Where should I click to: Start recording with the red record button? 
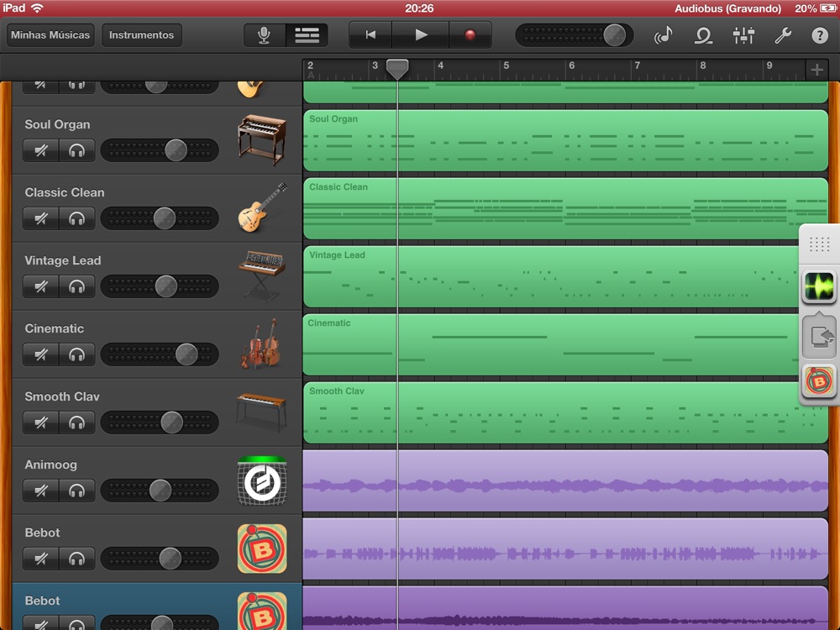(470, 35)
